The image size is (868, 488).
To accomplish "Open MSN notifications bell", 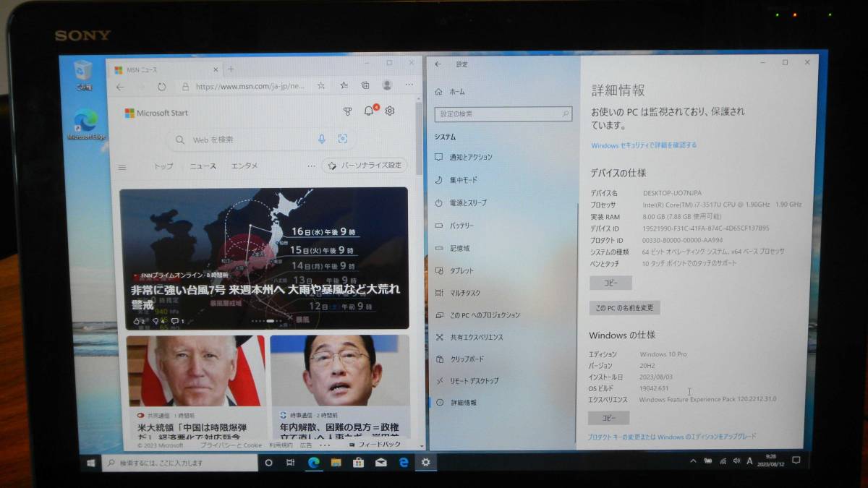I will tap(369, 111).
